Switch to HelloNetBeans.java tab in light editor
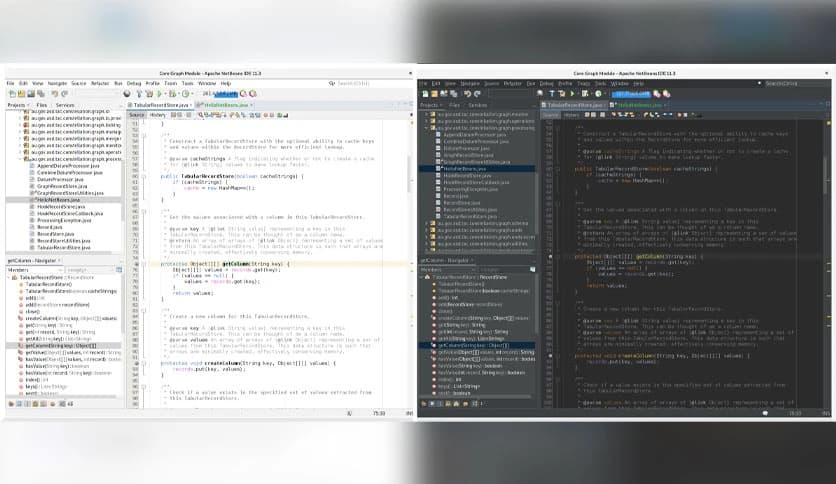The height and width of the screenshot is (484, 836). (226, 105)
